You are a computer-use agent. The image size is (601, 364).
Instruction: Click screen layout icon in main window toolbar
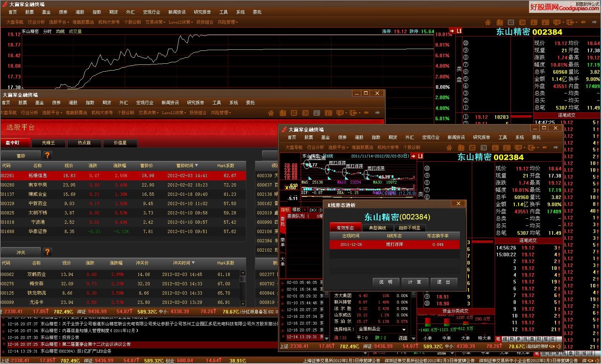point(557,22)
